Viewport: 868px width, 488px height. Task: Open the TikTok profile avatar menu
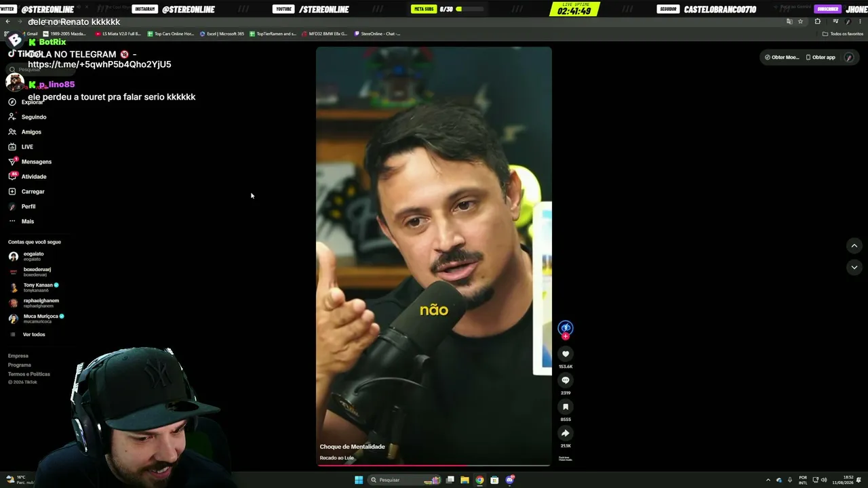point(848,57)
